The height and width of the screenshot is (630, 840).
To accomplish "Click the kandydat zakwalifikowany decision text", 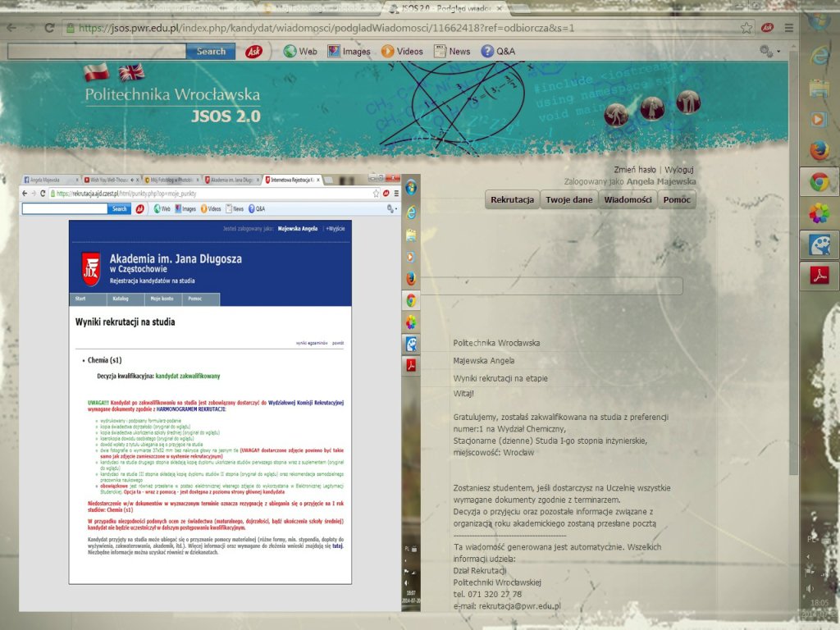I will pos(188,376).
